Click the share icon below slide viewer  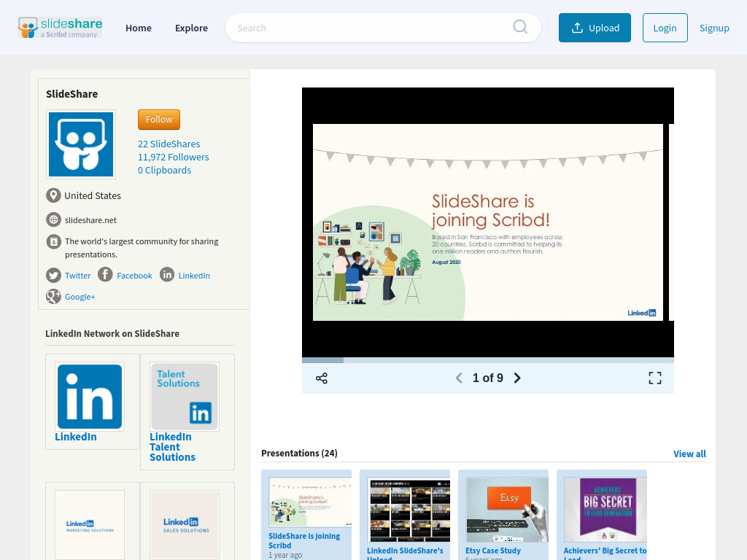click(322, 378)
